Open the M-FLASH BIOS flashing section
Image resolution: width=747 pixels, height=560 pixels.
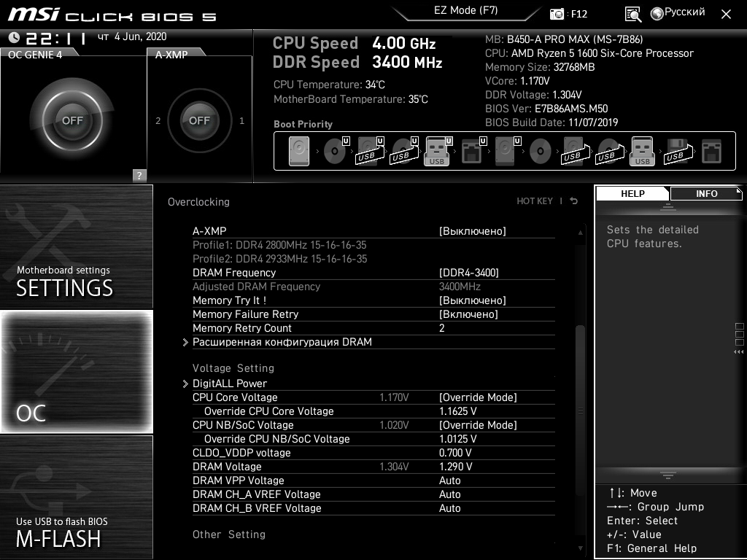[x=76, y=497]
